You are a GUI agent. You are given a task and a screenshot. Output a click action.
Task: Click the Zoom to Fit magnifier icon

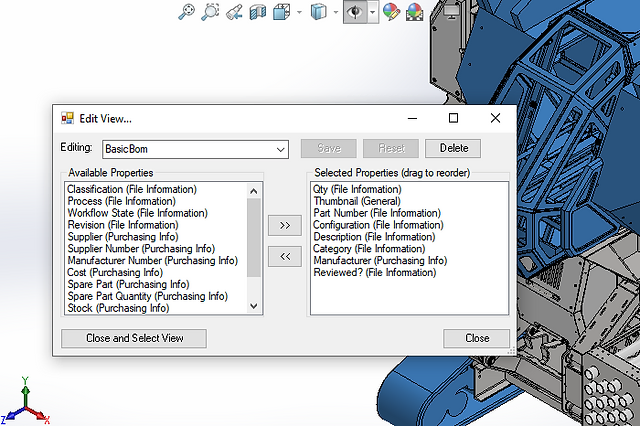187,11
